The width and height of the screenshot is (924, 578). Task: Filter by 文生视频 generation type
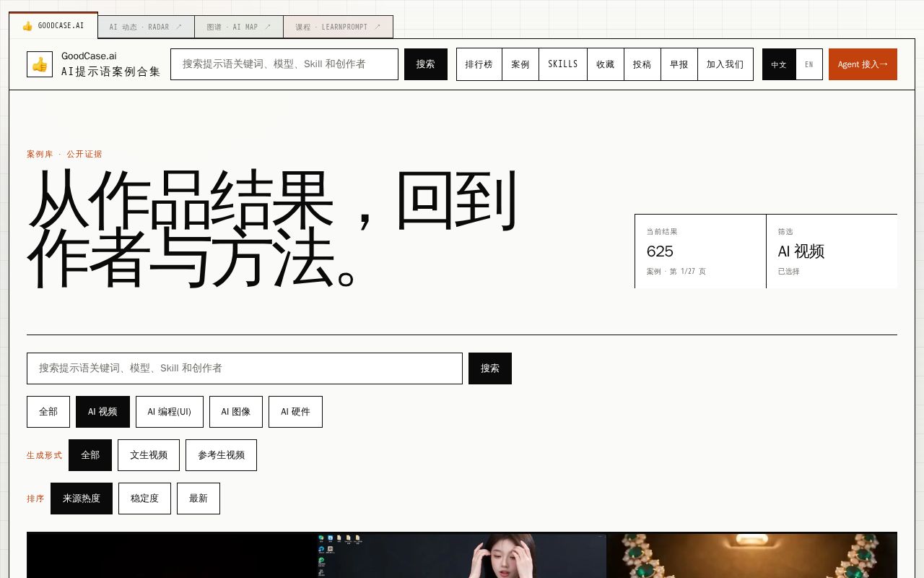pos(149,455)
